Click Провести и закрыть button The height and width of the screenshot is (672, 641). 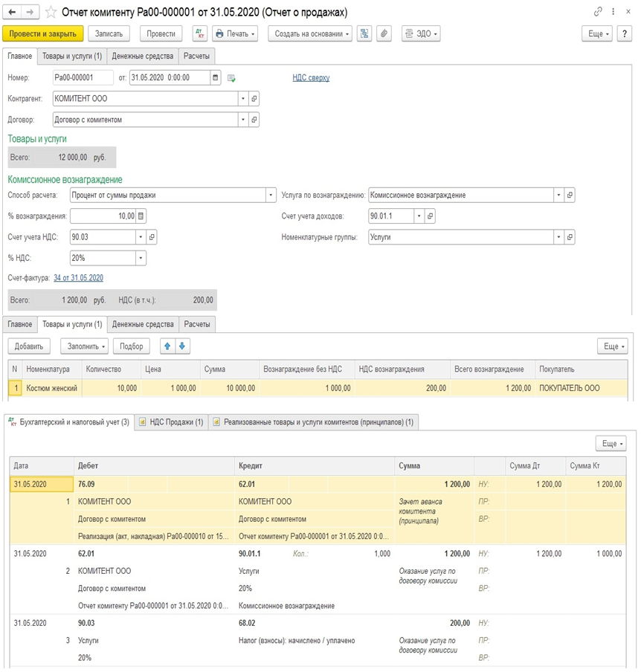(43, 33)
